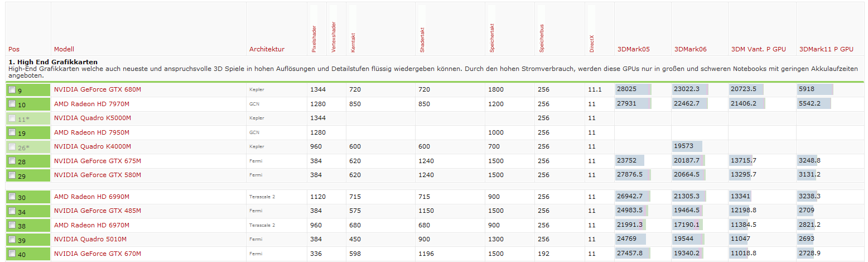Click 3DMark05 score 26942.7 of HD 6990M
This screenshot has width=868, height=262.
[x=632, y=197]
